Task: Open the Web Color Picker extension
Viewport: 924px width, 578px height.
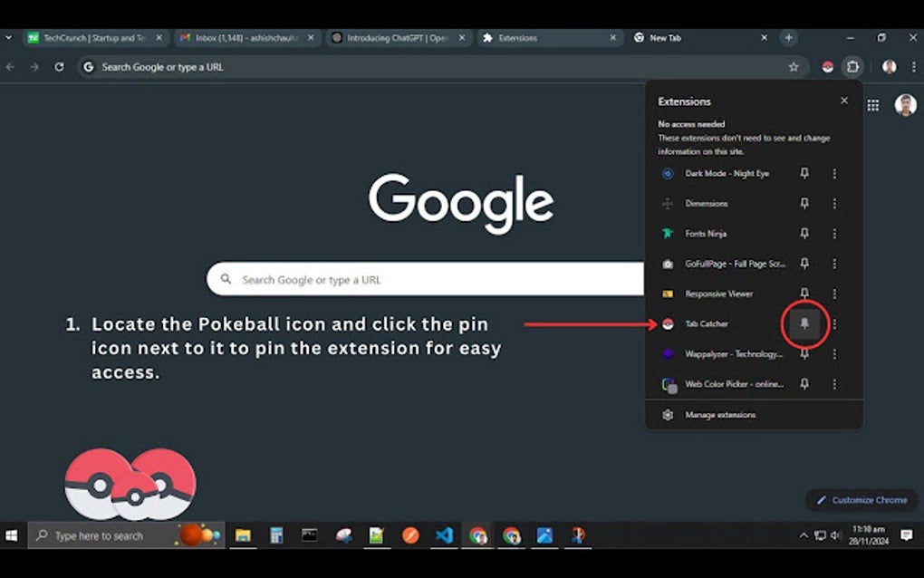Action: [725, 383]
